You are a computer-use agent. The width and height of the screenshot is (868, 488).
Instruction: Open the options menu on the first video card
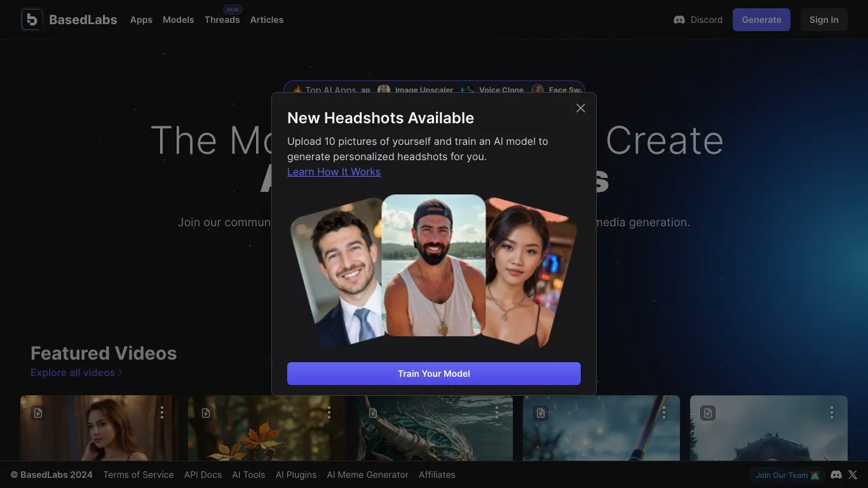(162, 412)
